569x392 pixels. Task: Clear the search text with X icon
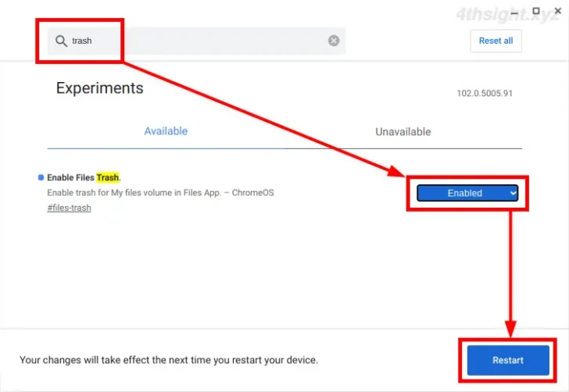click(334, 41)
